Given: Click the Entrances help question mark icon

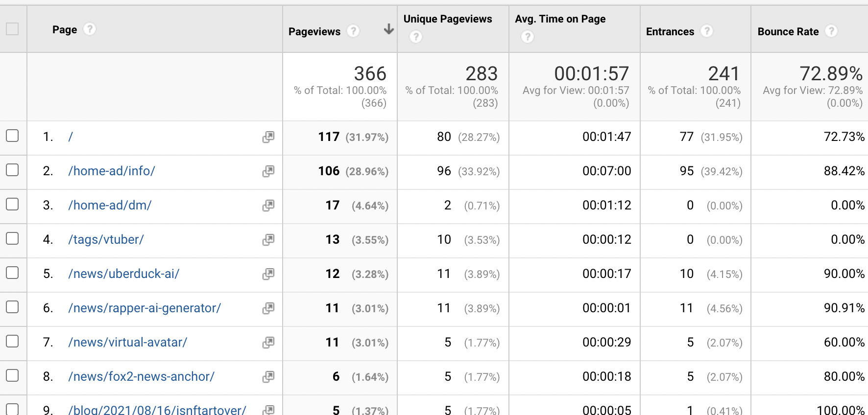Looking at the screenshot, I should (707, 31).
